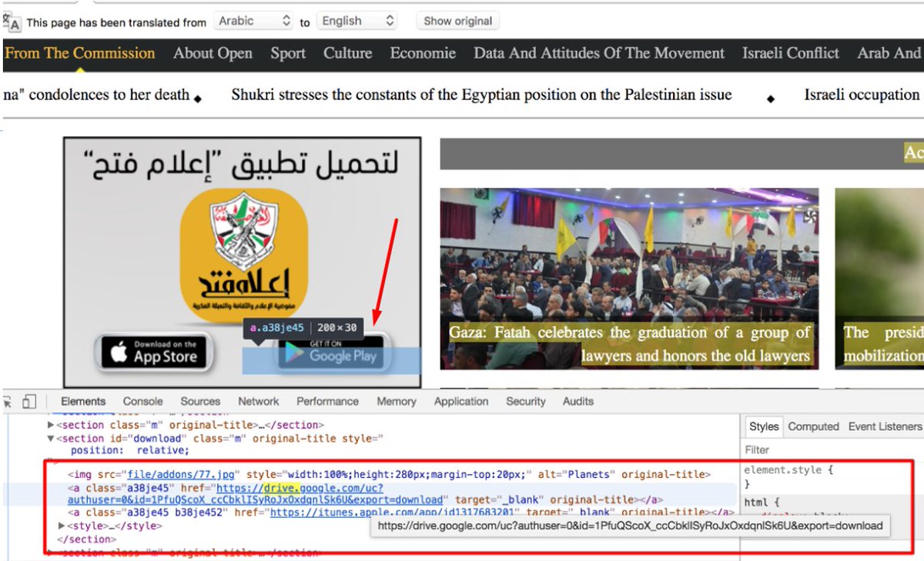Switch to the Sources tab
Image resolution: width=924 pixels, height=561 pixels.
coord(200,401)
